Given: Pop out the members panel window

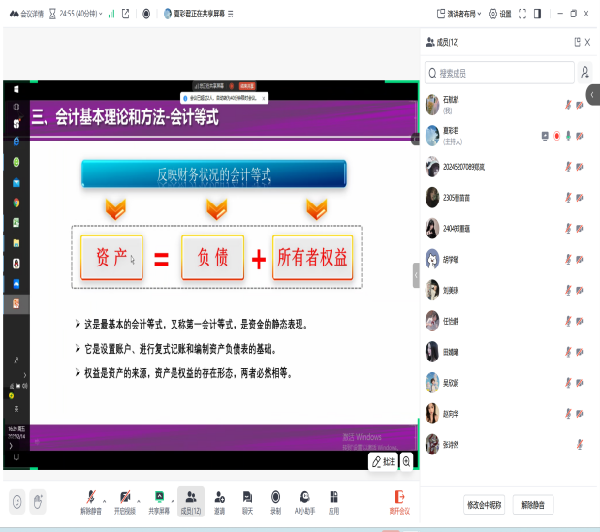Looking at the screenshot, I should coord(577,42).
